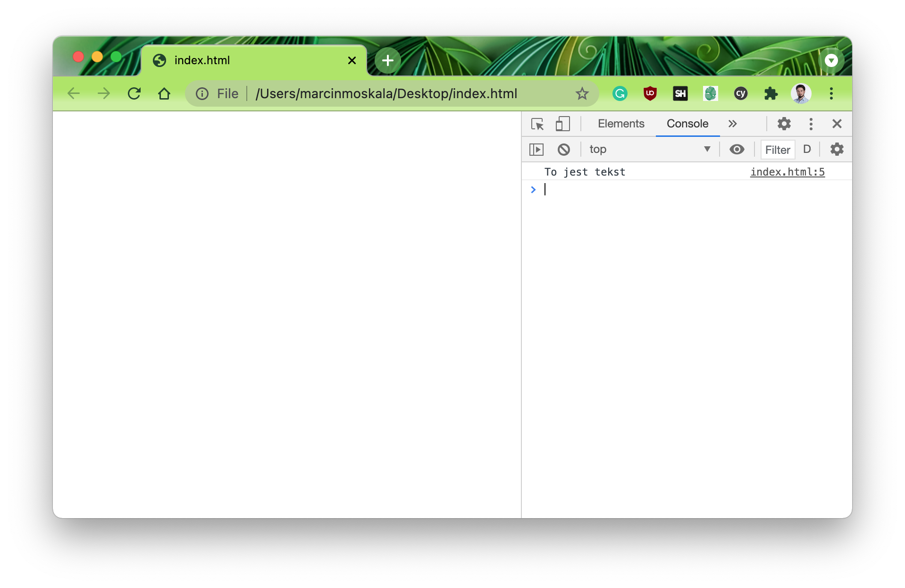Create a live expression with eye icon
905x588 pixels.
point(737,150)
